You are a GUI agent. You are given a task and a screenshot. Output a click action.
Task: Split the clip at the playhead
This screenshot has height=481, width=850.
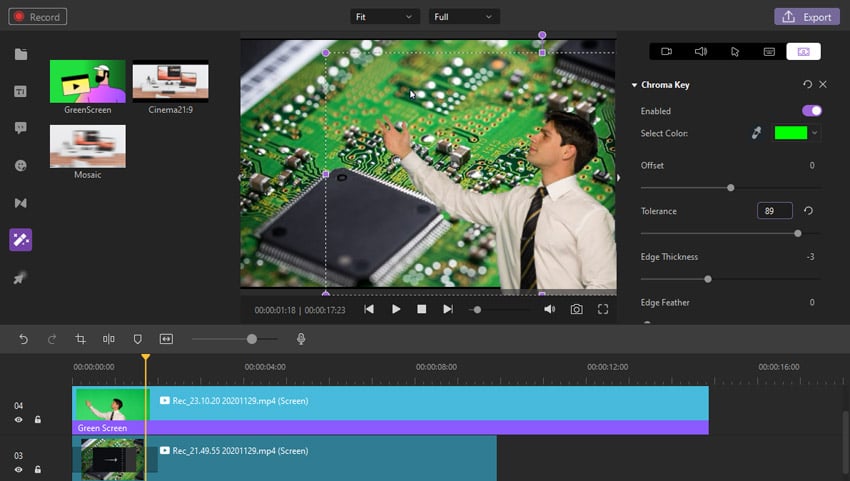coord(108,339)
